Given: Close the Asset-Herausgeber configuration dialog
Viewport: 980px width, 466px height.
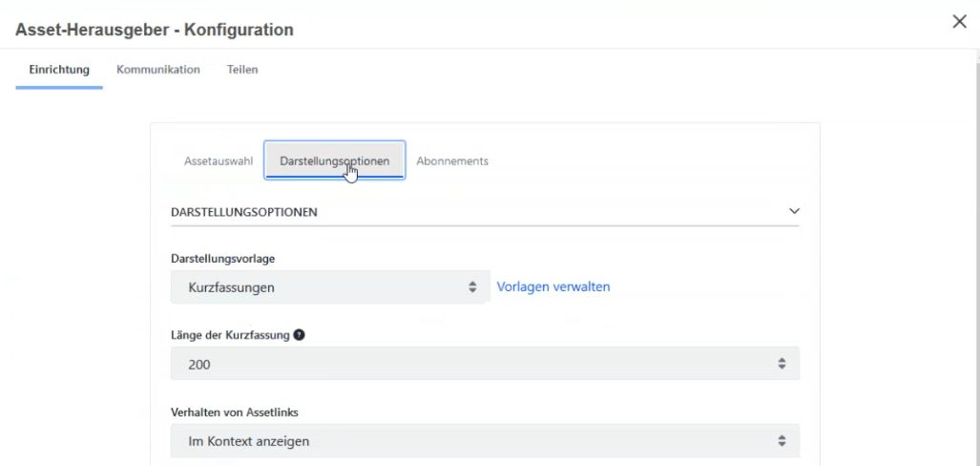Looking at the screenshot, I should [959, 22].
